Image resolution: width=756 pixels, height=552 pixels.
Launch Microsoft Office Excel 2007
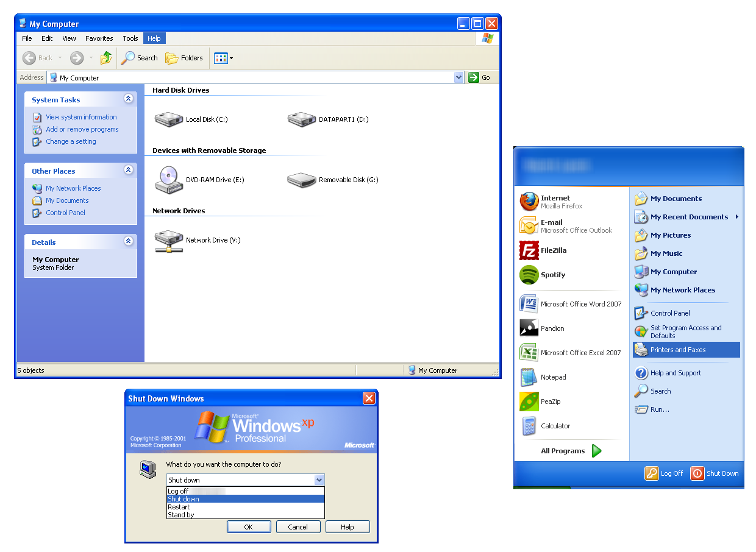tap(569, 353)
